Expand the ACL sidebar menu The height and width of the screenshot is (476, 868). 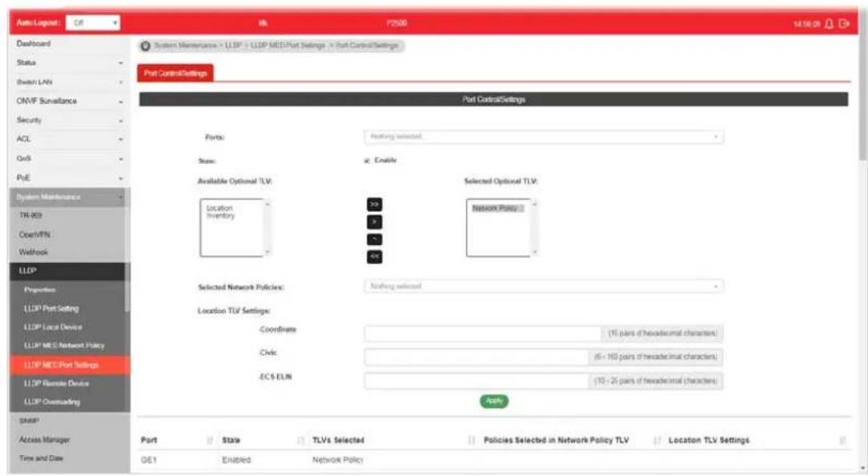pyautogui.click(x=69, y=139)
